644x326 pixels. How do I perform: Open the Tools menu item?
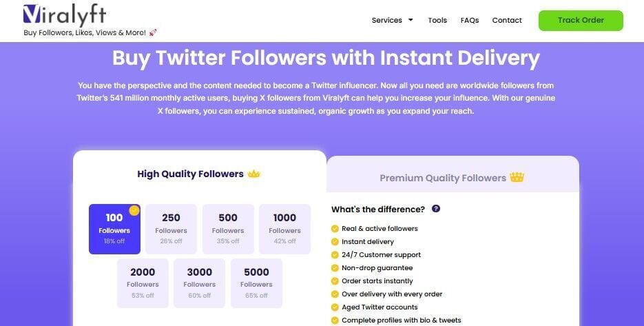pyautogui.click(x=437, y=20)
